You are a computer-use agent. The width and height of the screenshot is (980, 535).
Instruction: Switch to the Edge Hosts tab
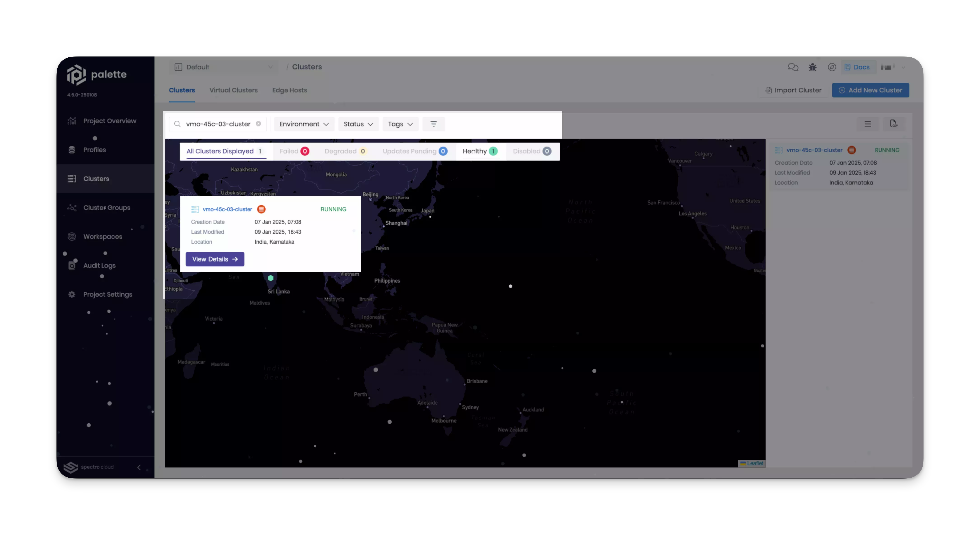coord(290,90)
